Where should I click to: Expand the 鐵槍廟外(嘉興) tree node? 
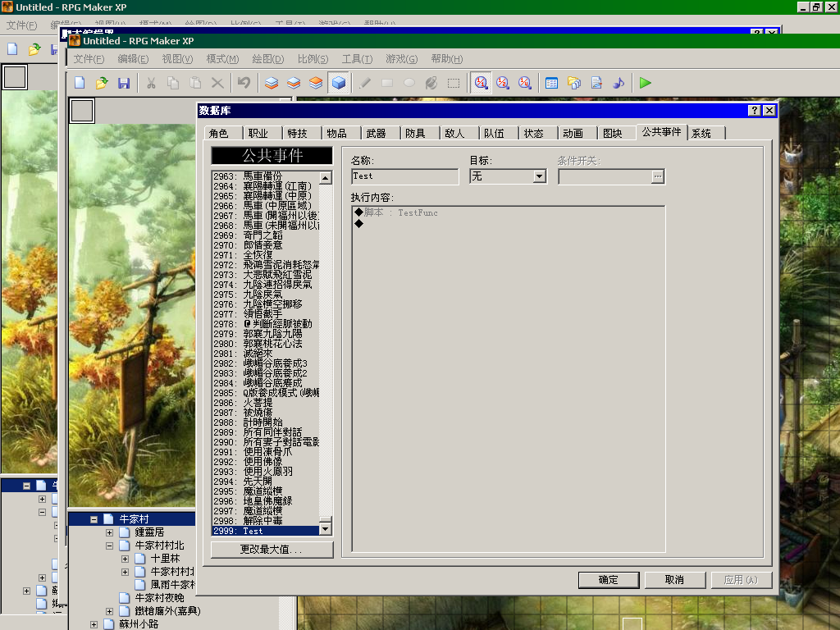(109, 611)
